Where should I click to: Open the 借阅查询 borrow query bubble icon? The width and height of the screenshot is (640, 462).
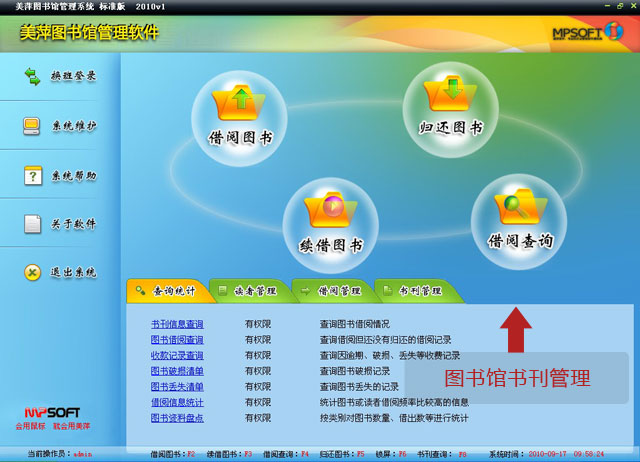tap(519, 222)
